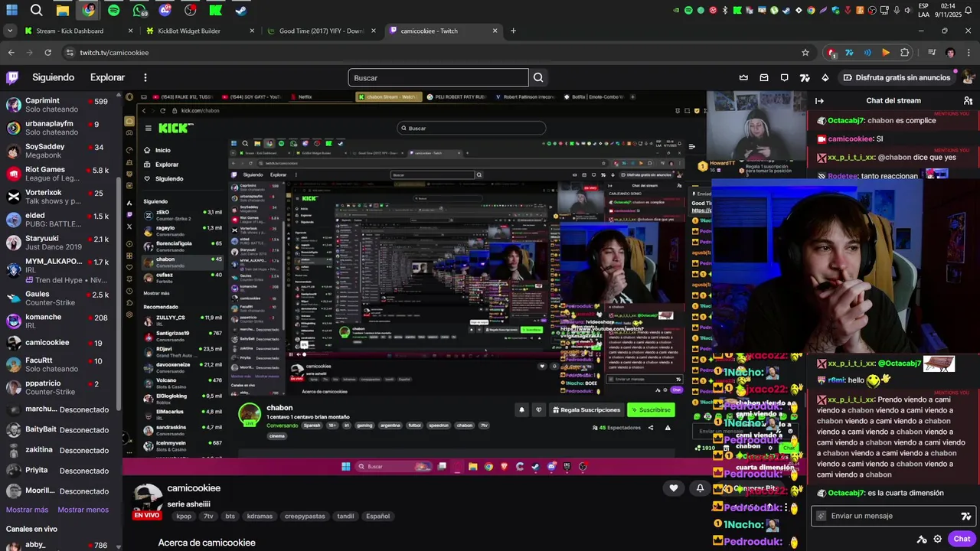This screenshot has height=551, width=980.
Task: Switch to Stream - Kick Dashboard tab
Action: tap(78, 31)
